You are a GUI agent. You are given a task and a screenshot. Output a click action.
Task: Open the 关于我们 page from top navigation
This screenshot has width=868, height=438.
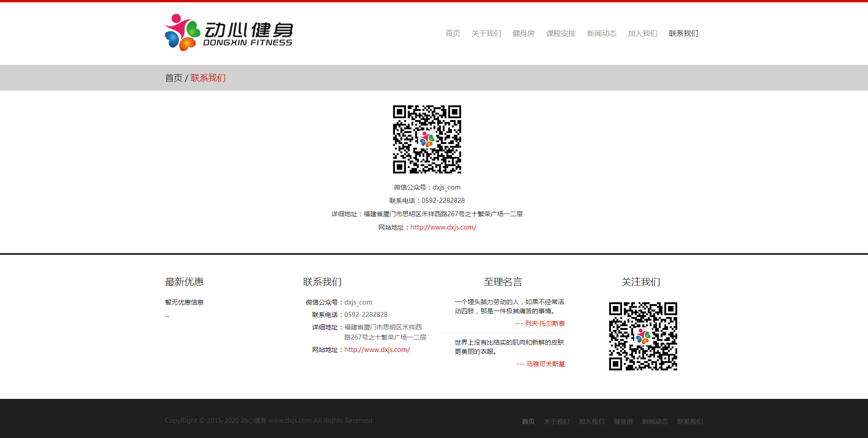click(485, 33)
